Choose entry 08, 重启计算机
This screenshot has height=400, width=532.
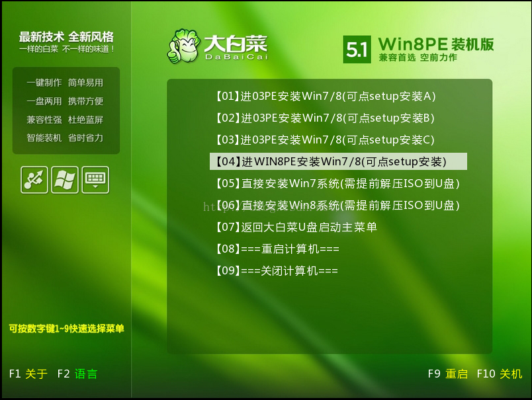[x=277, y=249]
